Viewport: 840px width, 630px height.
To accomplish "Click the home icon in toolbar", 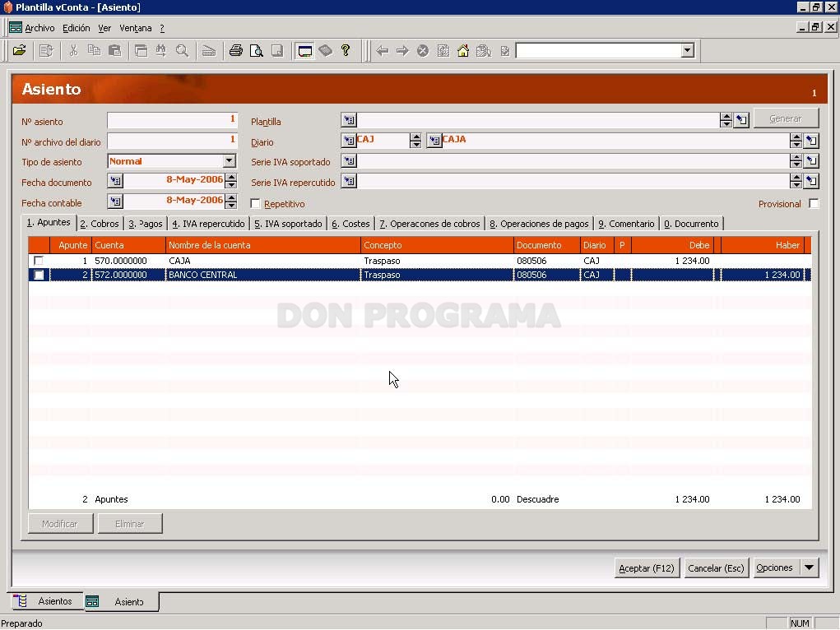I will (x=463, y=51).
